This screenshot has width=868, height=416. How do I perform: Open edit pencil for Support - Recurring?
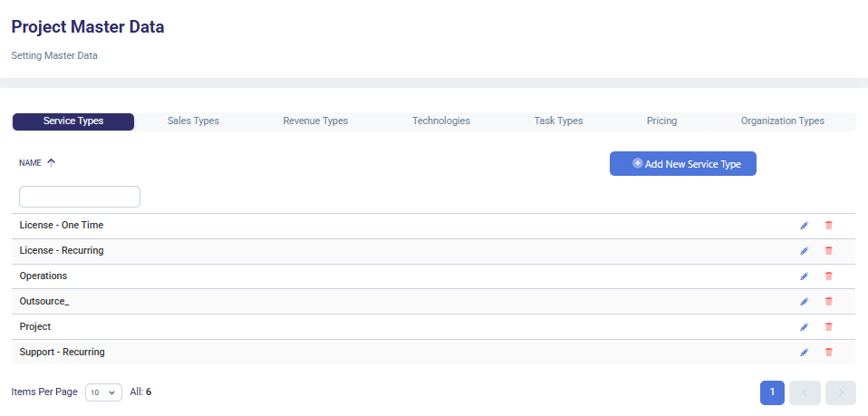804,353
